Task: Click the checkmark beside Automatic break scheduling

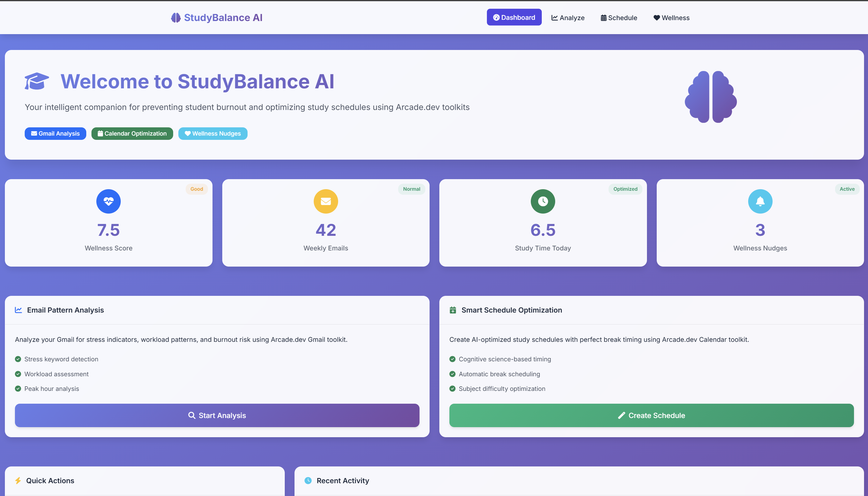Action: tap(452, 374)
